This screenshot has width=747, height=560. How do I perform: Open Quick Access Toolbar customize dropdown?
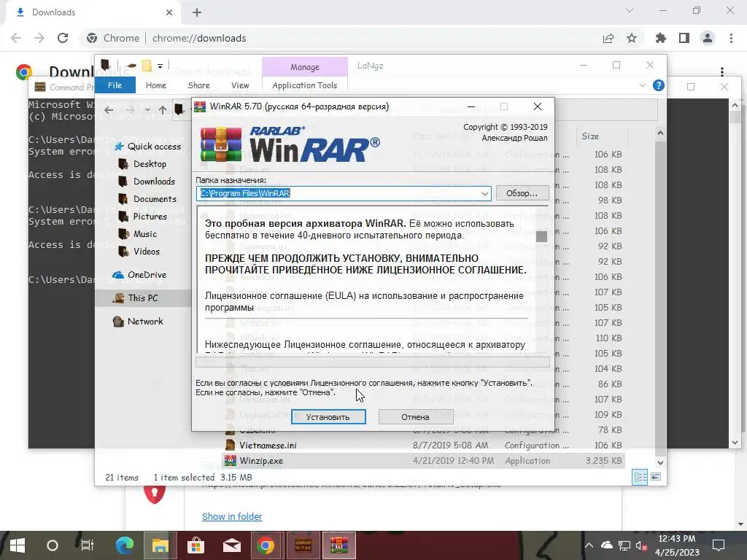(x=160, y=66)
